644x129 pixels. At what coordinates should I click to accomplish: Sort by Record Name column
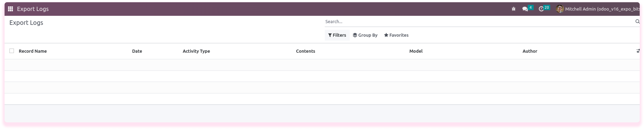coord(33,51)
